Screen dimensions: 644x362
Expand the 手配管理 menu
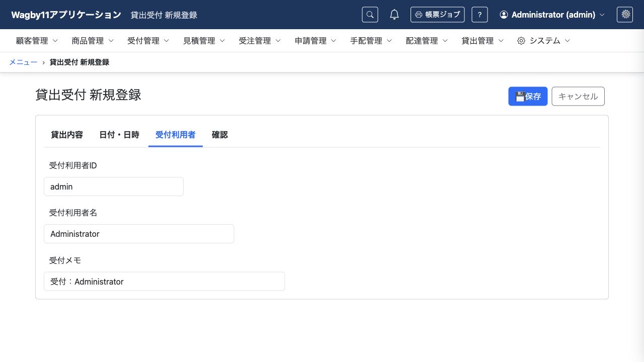click(x=371, y=41)
